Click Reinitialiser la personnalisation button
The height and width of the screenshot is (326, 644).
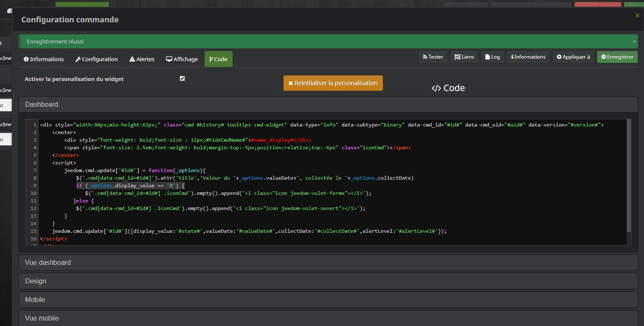[x=333, y=83]
